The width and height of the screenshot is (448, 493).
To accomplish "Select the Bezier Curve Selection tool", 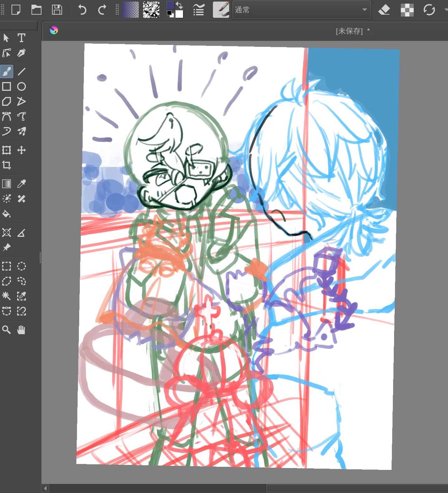I will pos(7,311).
